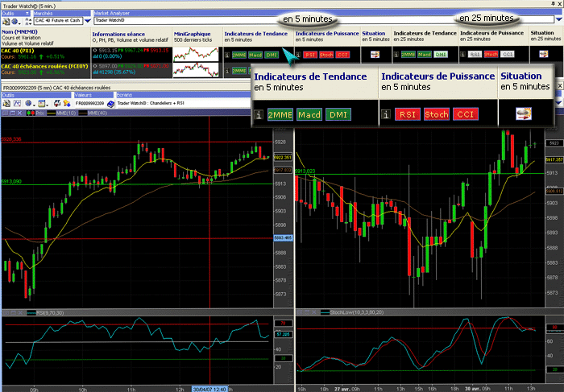Click second window icon in Prix pane header

tap(12, 113)
